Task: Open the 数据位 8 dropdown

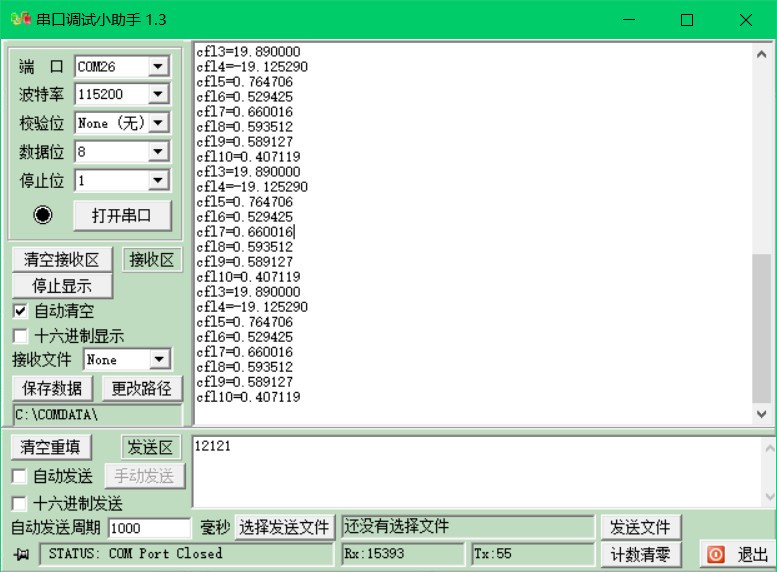Action: tap(158, 151)
